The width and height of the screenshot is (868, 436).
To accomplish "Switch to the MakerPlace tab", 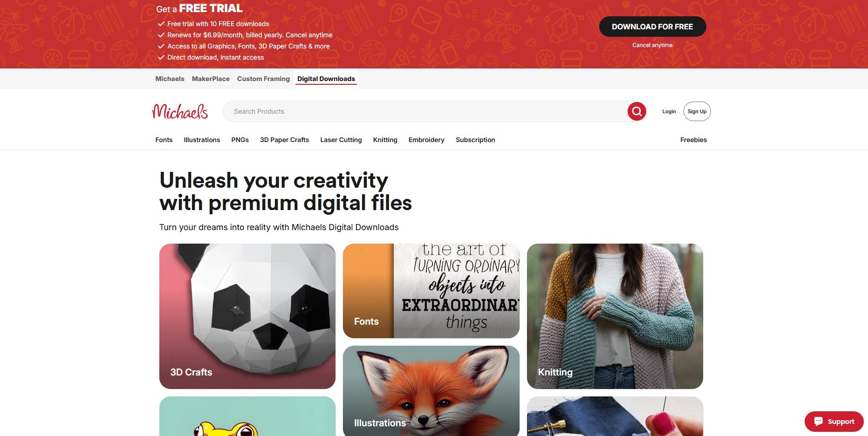I will coord(211,79).
